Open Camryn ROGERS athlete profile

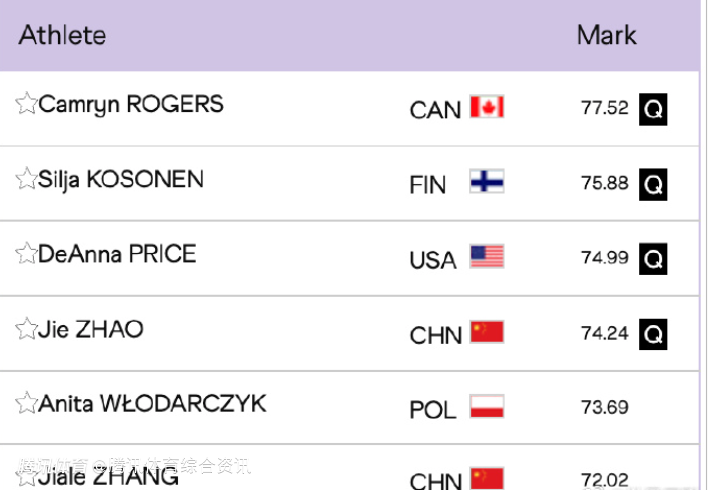click(x=131, y=104)
